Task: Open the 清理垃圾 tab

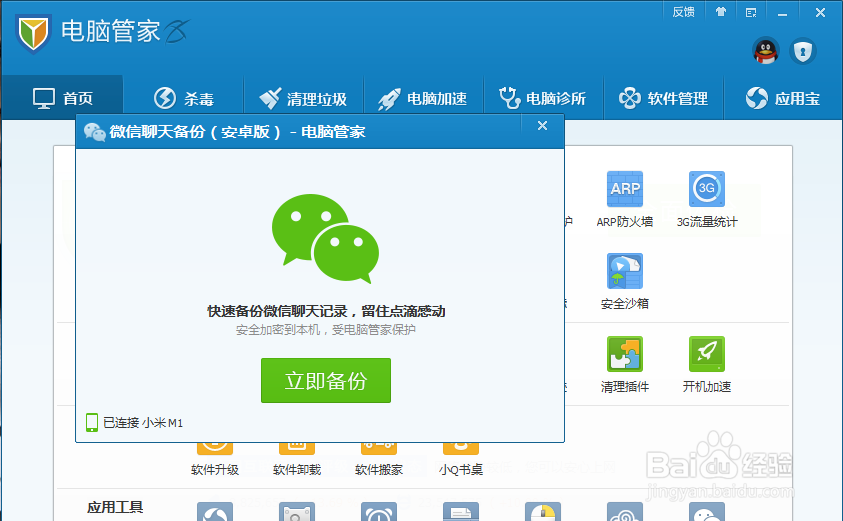Action: coord(303,98)
